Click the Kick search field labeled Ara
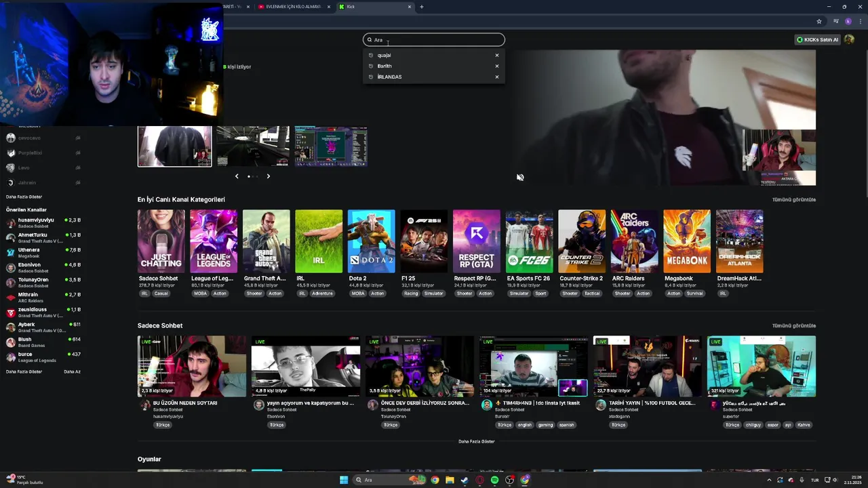Image resolution: width=868 pixels, height=488 pixels. coord(434,40)
